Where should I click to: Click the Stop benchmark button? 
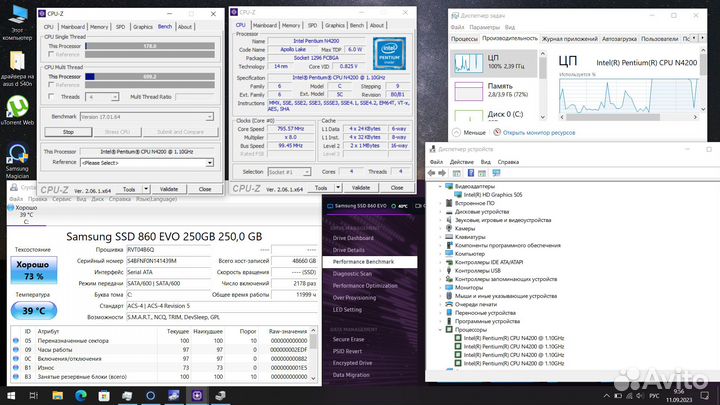[68, 132]
